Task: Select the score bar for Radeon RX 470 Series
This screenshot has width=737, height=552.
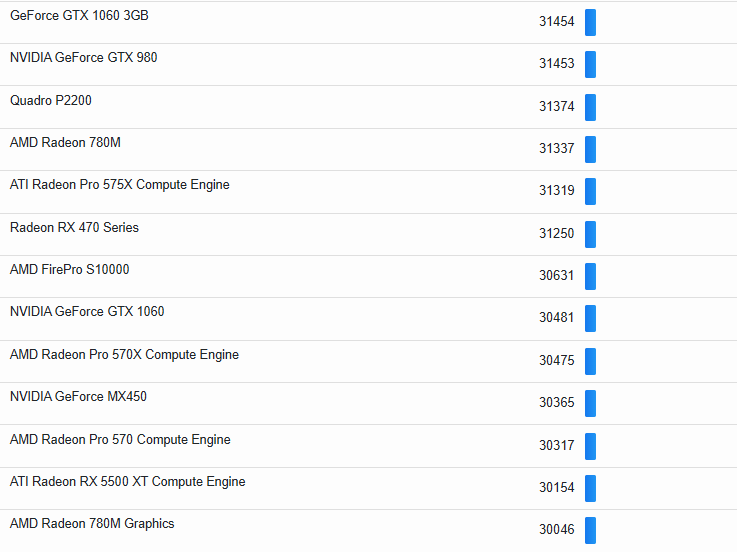Action: [x=590, y=234]
